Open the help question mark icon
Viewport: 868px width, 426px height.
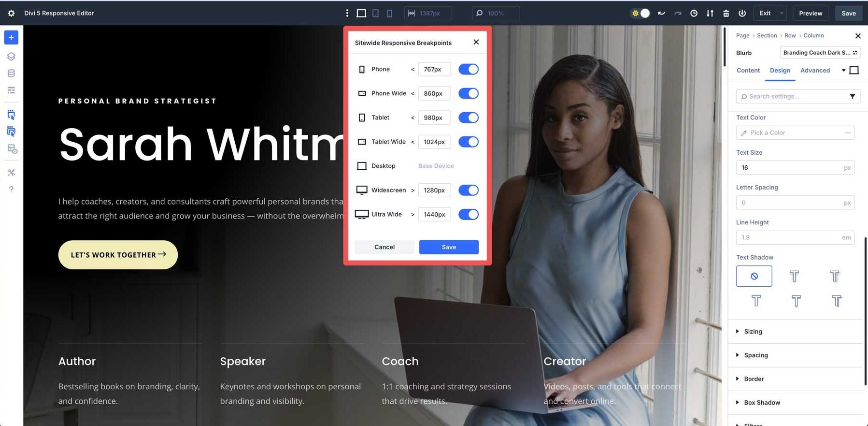coord(11,189)
